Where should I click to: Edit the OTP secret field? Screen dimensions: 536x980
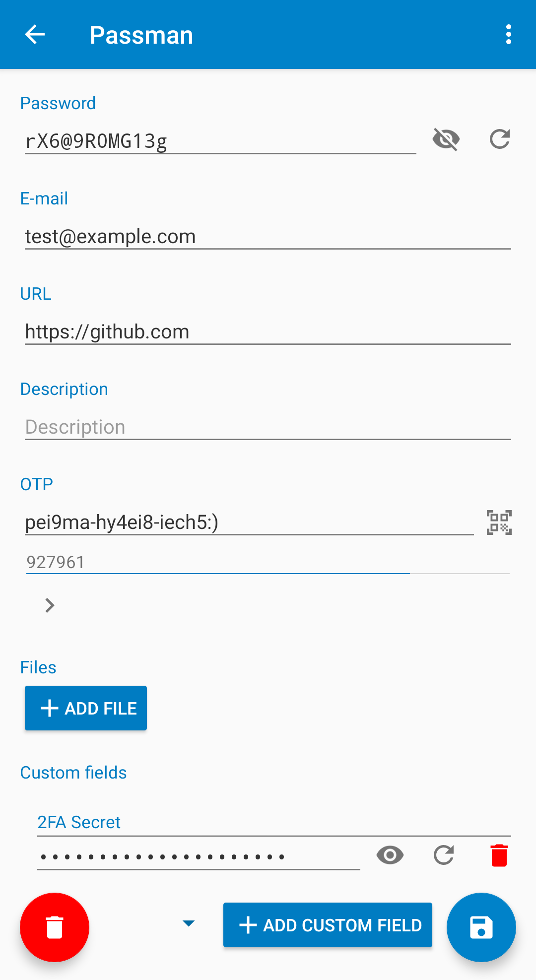[x=249, y=523]
